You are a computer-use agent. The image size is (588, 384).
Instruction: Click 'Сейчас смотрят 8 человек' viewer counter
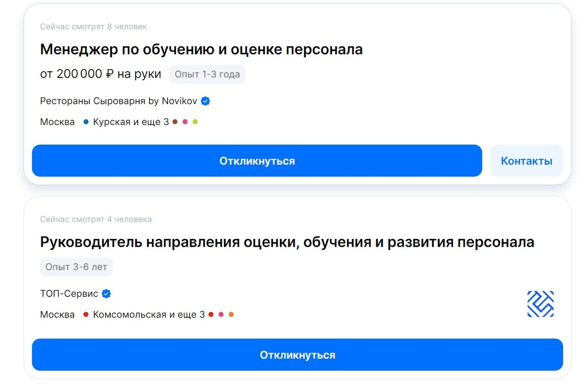pyautogui.click(x=93, y=26)
